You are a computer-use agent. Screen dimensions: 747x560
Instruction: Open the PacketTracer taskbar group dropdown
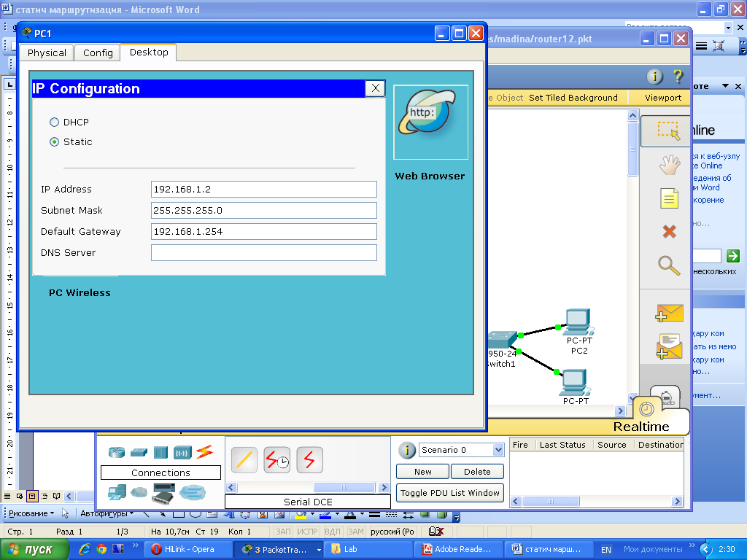[319, 550]
